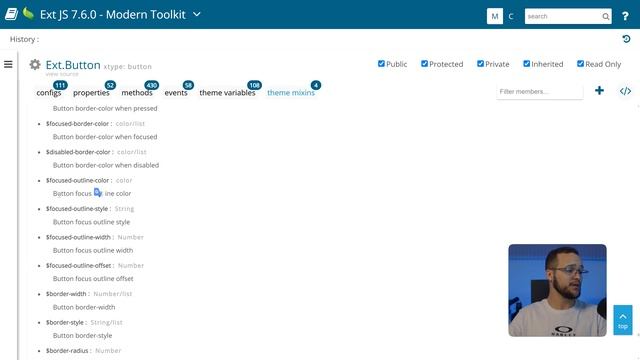The image size is (640, 360).
Task: Click the xtype: button label
Action: [x=128, y=67]
